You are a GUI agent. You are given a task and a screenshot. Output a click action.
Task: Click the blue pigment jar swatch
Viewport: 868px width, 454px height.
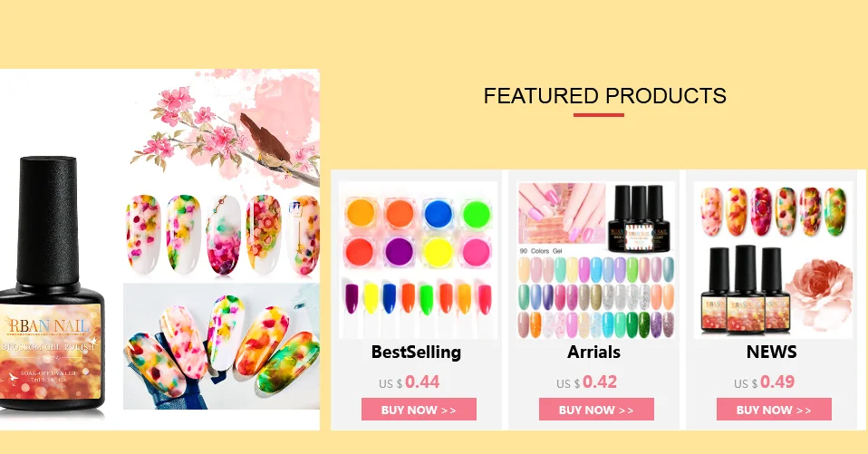point(439,214)
